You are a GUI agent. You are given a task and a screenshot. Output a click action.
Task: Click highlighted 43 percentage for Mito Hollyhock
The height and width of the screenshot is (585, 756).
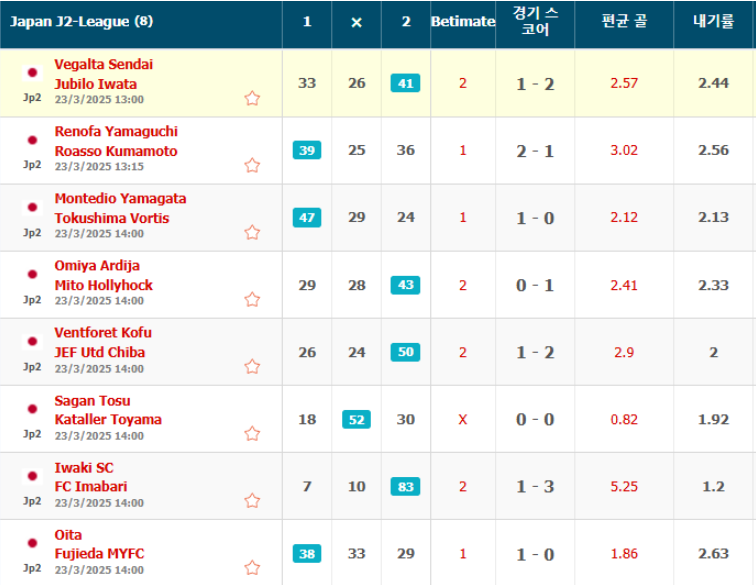tap(405, 285)
